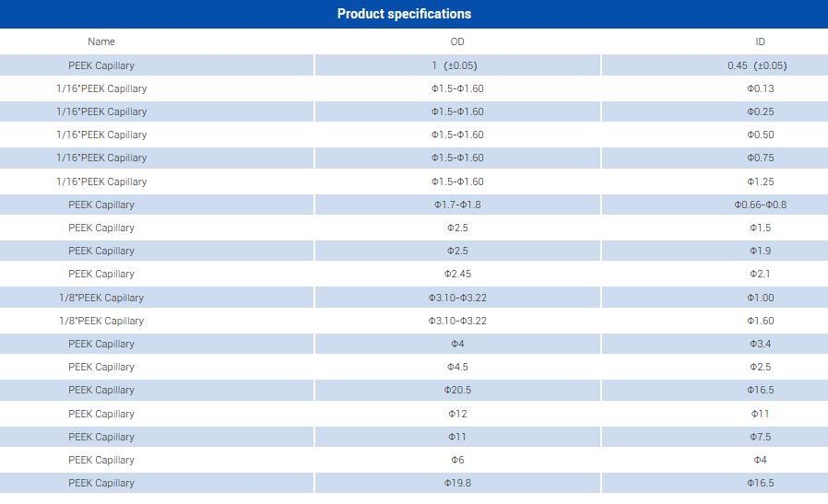Screen dimensions: 828x504
Task: Click the Φ1.7-Φ1.8 OD cell
Action: click(x=457, y=205)
